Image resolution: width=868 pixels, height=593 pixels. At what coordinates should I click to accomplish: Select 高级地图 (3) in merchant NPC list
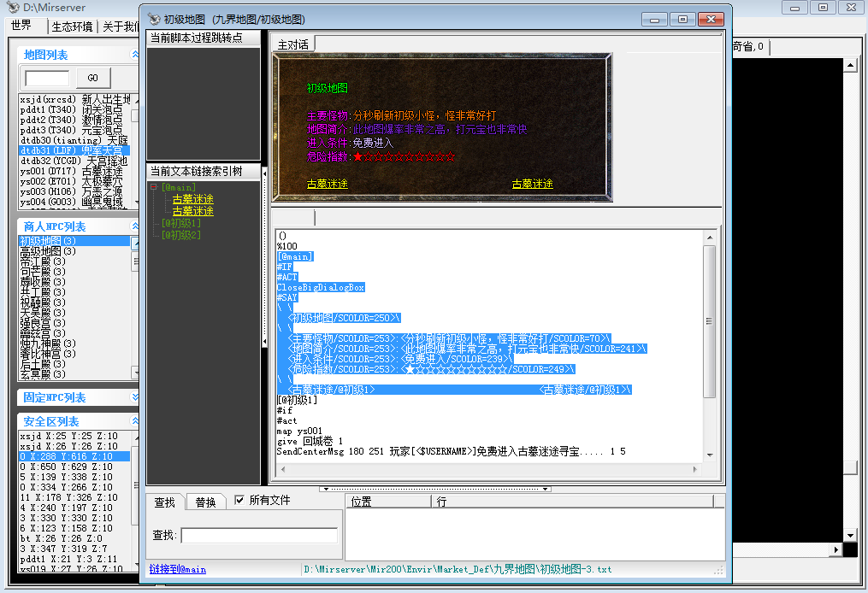click(48, 251)
